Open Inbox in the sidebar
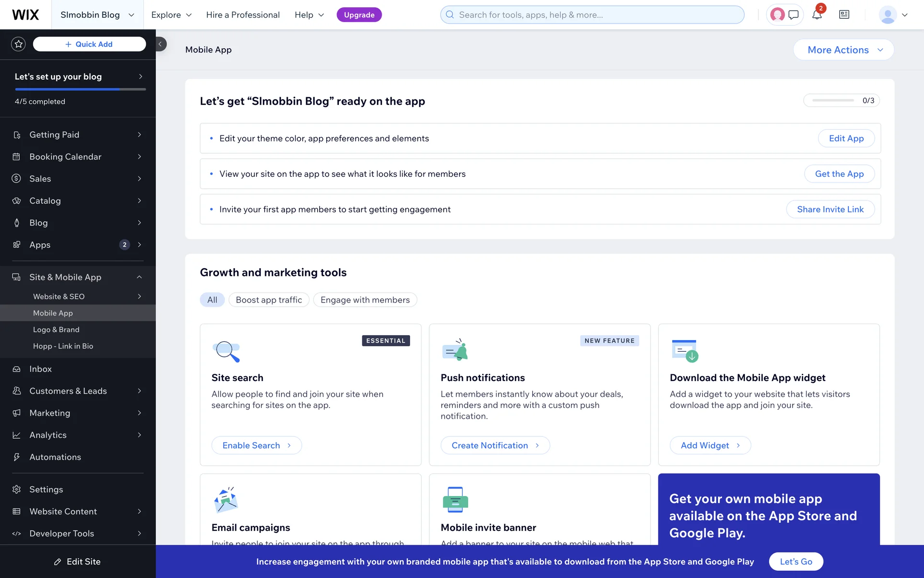 tap(40, 369)
